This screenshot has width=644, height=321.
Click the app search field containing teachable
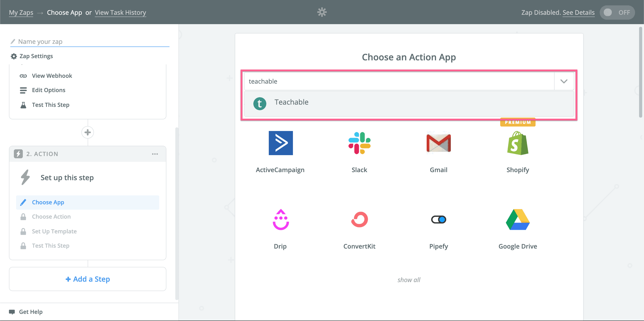click(399, 81)
